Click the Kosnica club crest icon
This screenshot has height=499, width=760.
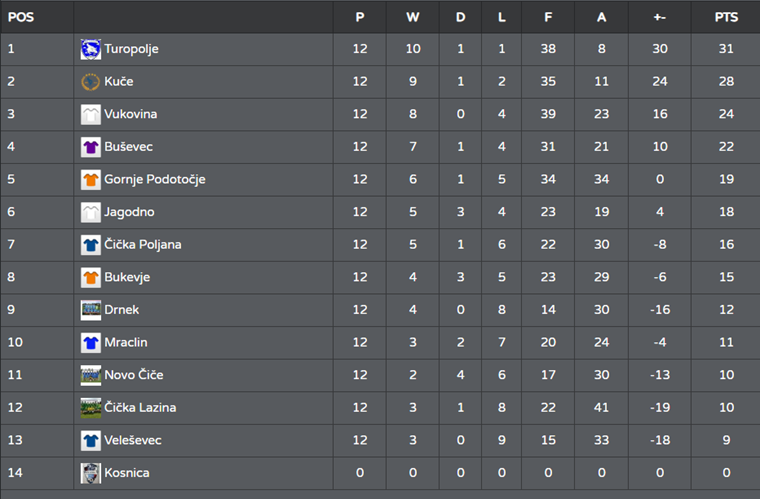(x=91, y=473)
